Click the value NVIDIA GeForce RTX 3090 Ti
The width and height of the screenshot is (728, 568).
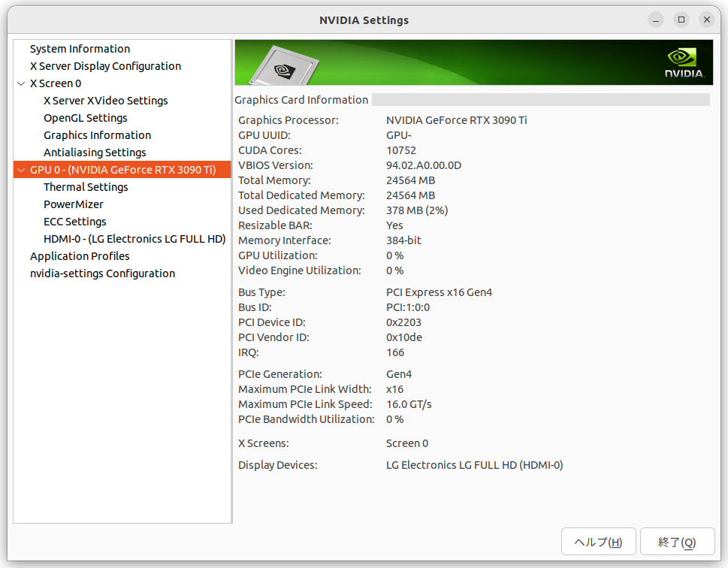coord(456,120)
